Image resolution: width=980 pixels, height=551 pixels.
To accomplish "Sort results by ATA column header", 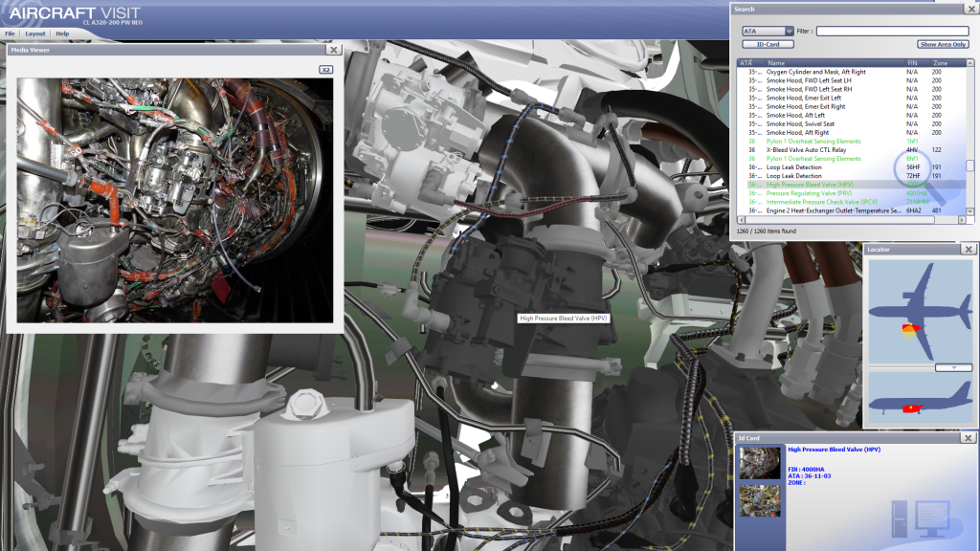I will (751, 63).
